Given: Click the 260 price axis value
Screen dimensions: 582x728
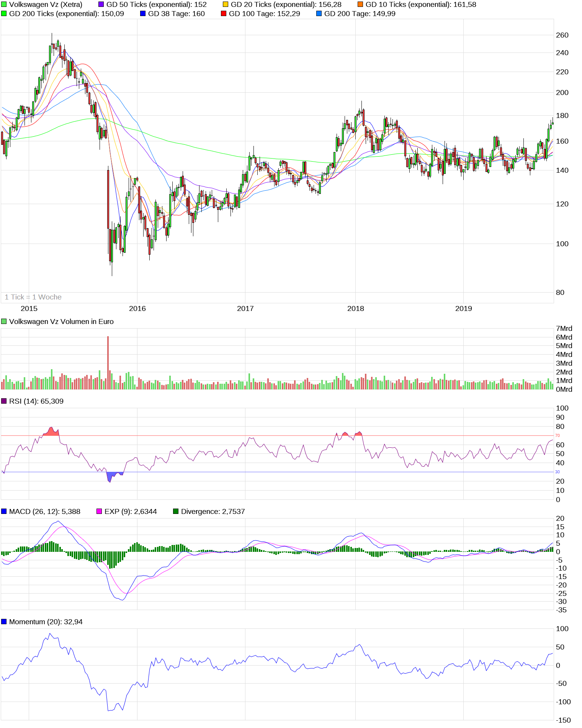Looking at the screenshot, I should [562, 35].
